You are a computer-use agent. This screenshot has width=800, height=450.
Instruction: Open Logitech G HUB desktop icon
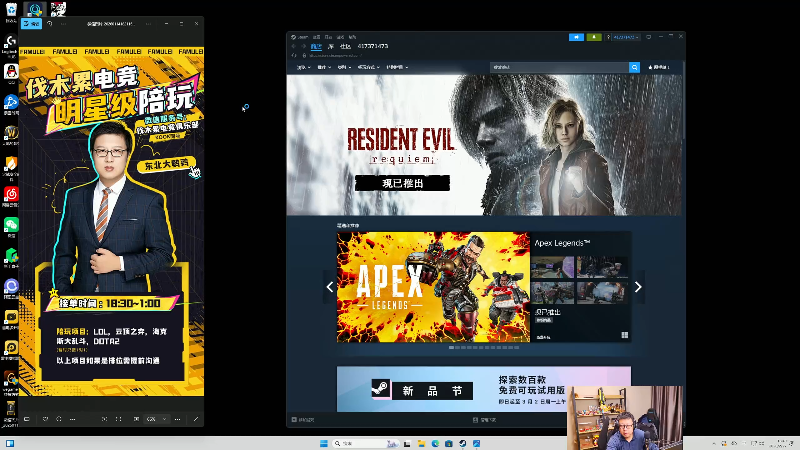click(x=11, y=43)
